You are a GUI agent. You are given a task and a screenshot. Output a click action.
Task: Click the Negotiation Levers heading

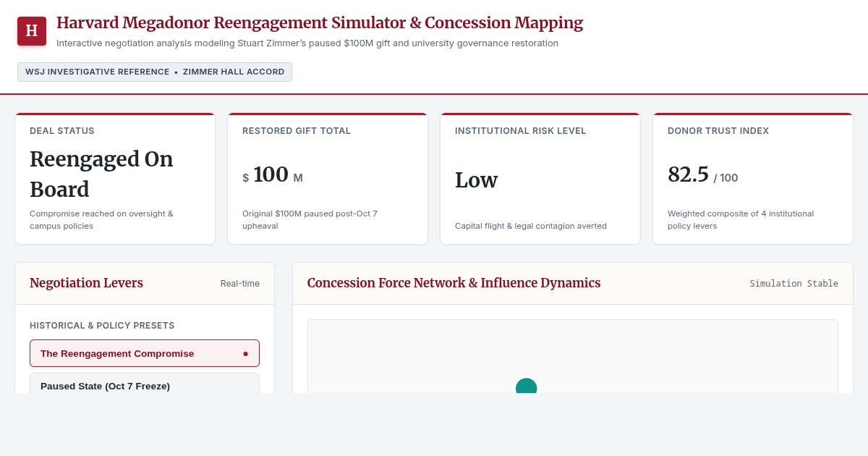pyautogui.click(x=86, y=283)
